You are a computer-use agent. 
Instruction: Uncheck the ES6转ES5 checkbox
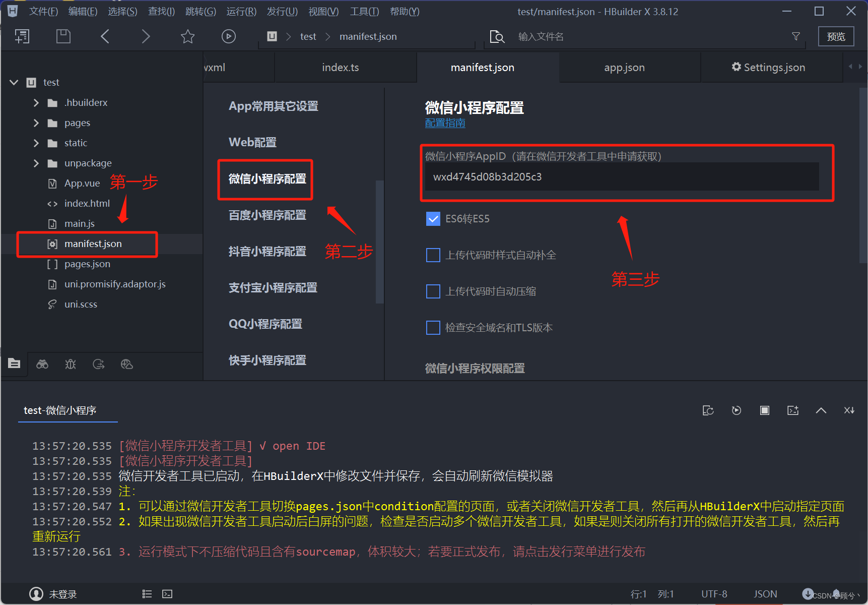pyautogui.click(x=433, y=219)
